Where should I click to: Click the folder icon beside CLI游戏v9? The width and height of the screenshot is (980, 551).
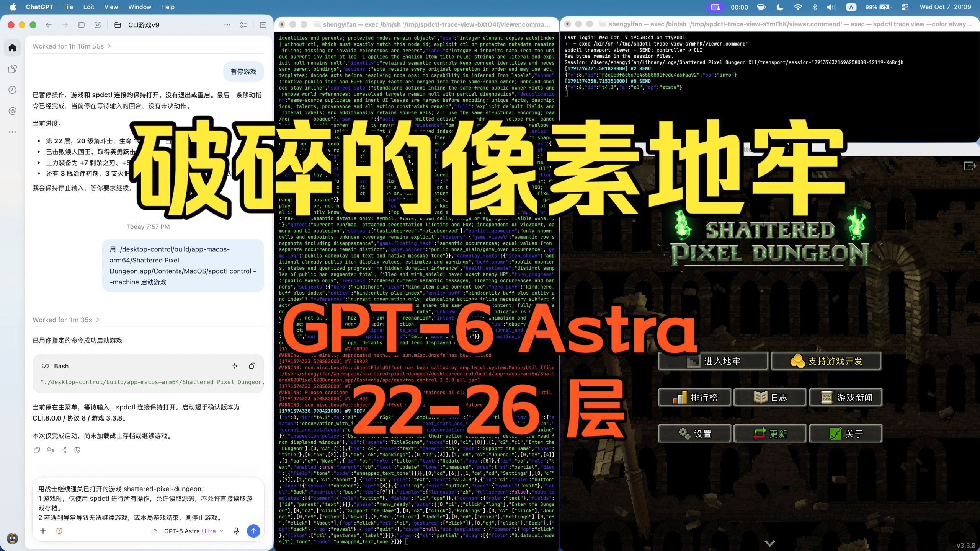click(118, 25)
